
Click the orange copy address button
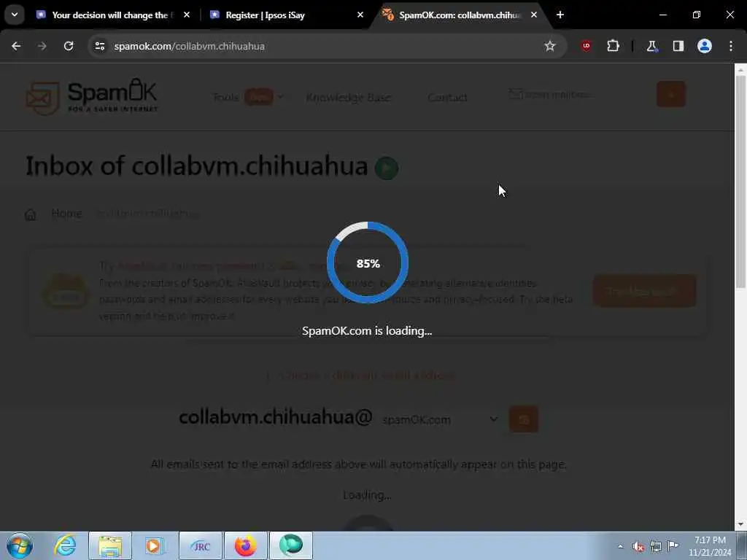(524, 419)
